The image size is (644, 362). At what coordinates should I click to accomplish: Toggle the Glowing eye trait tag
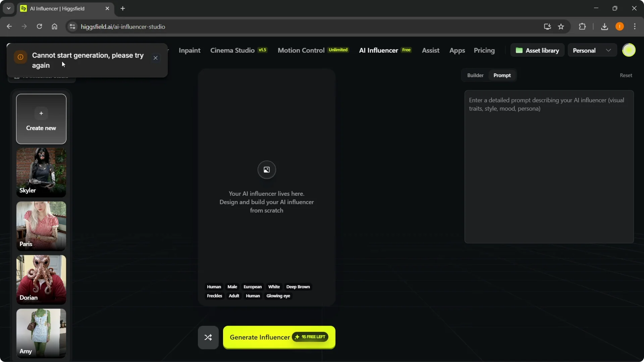pos(278,296)
